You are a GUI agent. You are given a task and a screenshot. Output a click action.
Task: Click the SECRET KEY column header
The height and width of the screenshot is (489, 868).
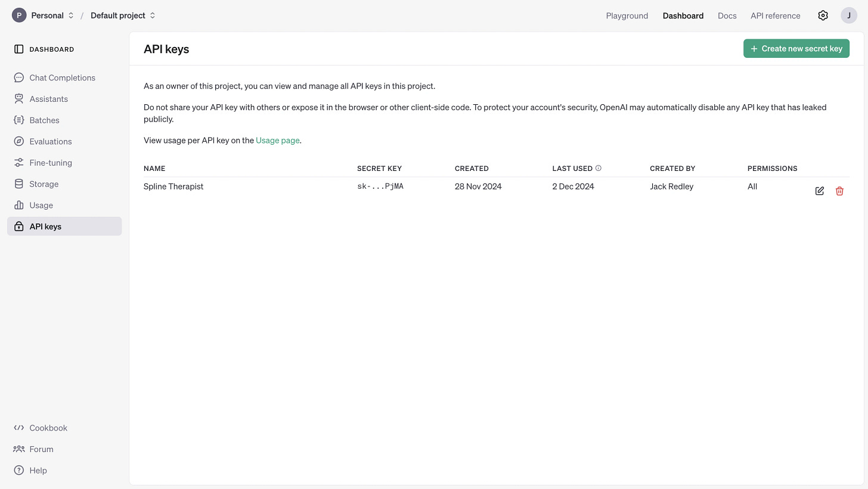380,169
